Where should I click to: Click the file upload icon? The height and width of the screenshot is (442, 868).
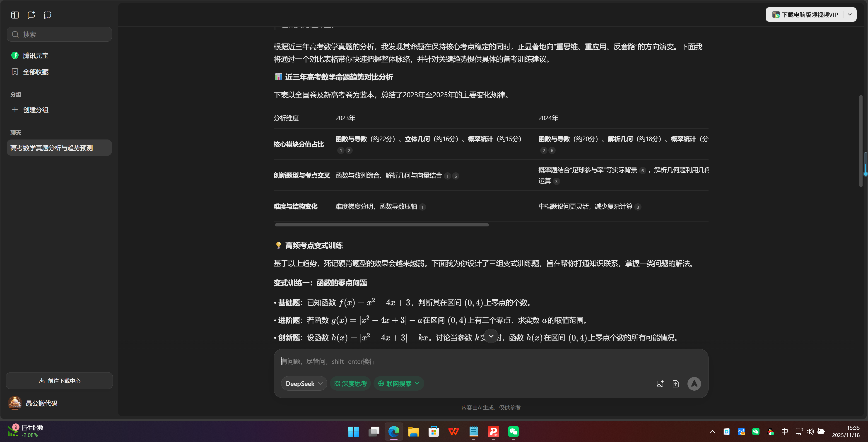676,383
